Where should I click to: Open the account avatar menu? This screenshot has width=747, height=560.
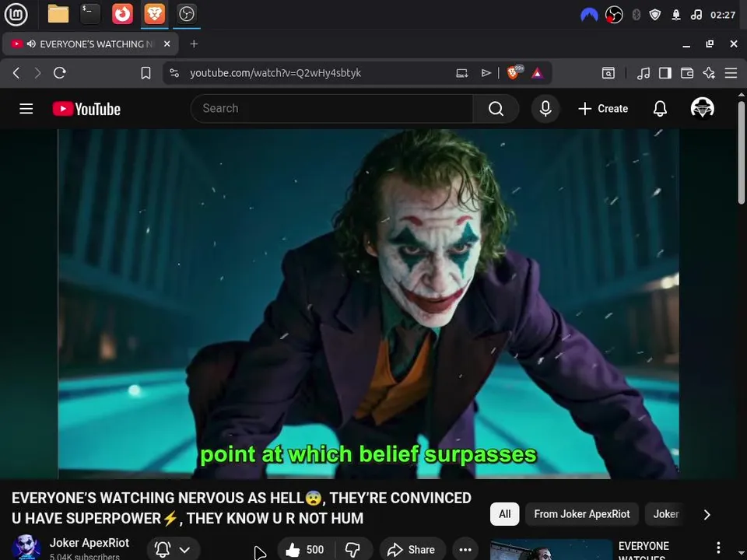(702, 108)
